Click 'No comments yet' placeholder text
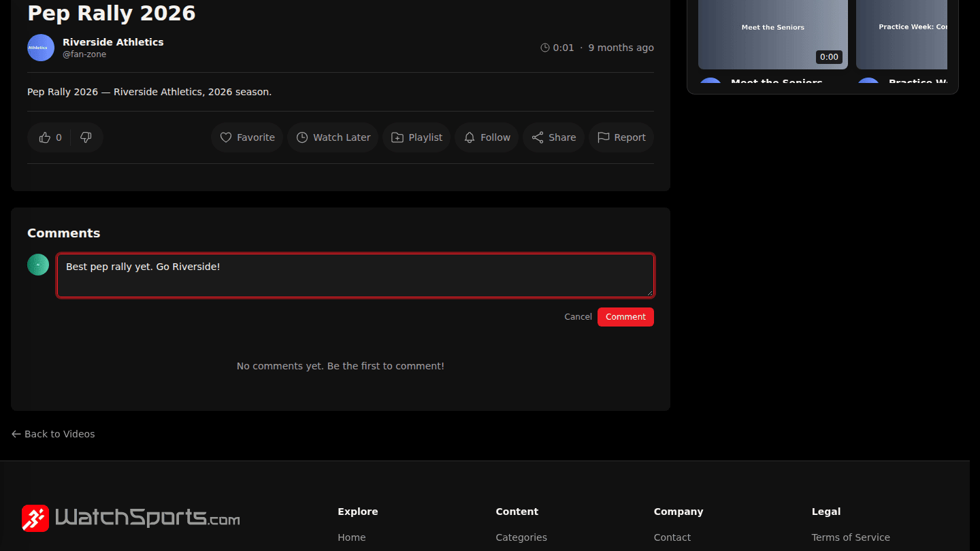 pos(340,366)
